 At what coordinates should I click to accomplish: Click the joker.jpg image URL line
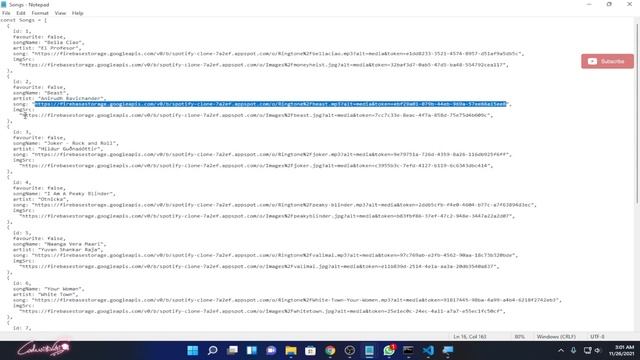pos(256,166)
